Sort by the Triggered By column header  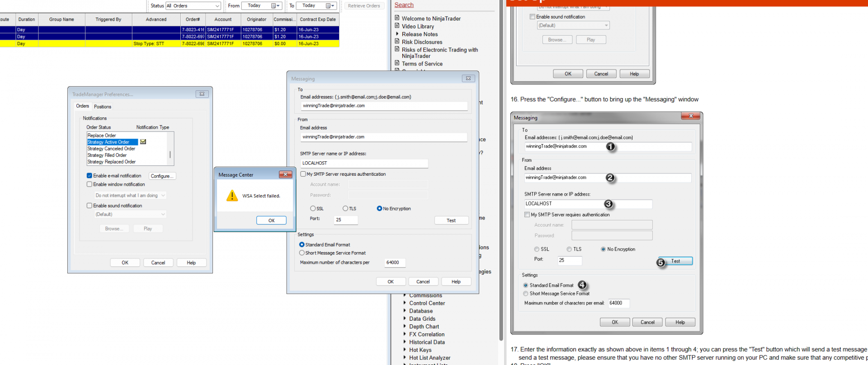pyautogui.click(x=108, y=19)
